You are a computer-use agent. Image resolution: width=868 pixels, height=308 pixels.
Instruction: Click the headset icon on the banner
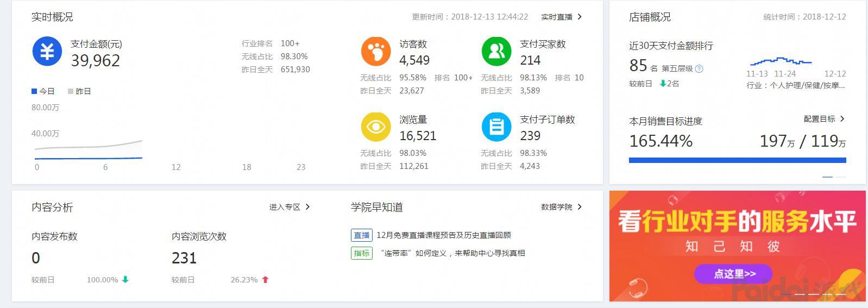click(x=638, y=287)
